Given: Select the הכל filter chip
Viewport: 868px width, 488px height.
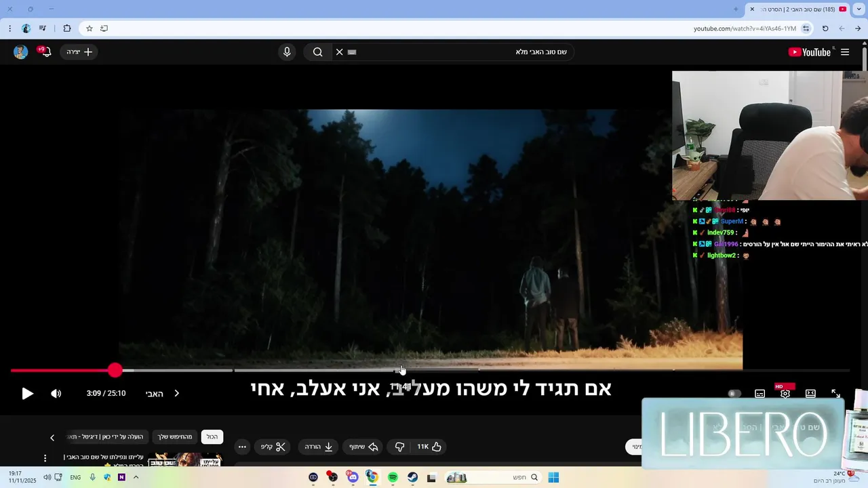Looking at the screenshot, I should point(212,437).
